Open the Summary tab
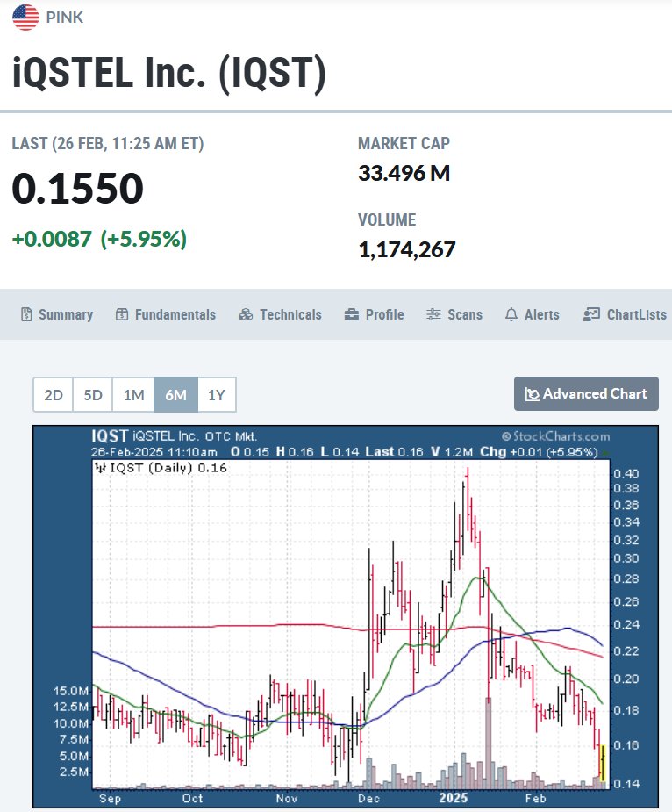This screenshot has width=672, height=812. coord(56,314)
